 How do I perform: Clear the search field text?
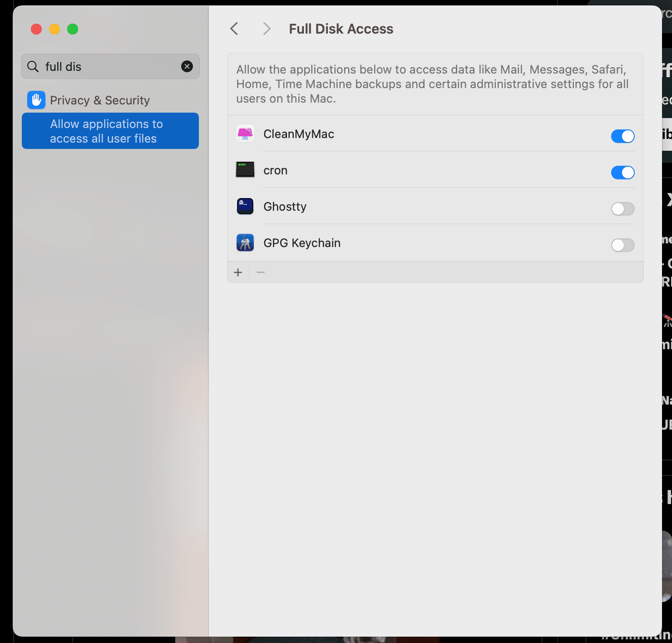click(187, 66)
